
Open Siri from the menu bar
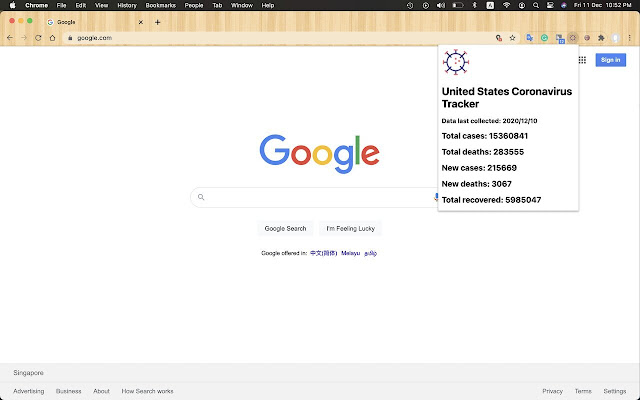click(564, 5)
